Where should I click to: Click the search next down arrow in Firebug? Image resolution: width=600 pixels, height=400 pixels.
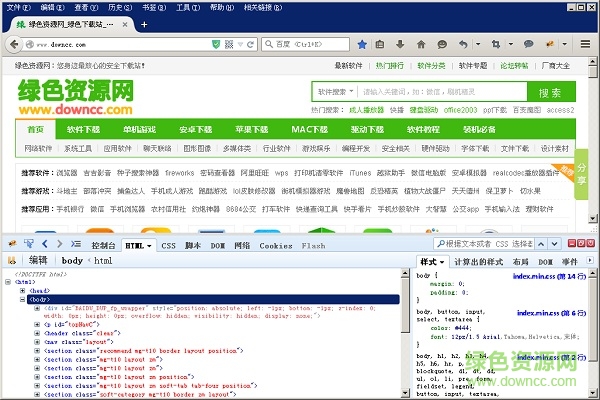[x=554, y=243]
